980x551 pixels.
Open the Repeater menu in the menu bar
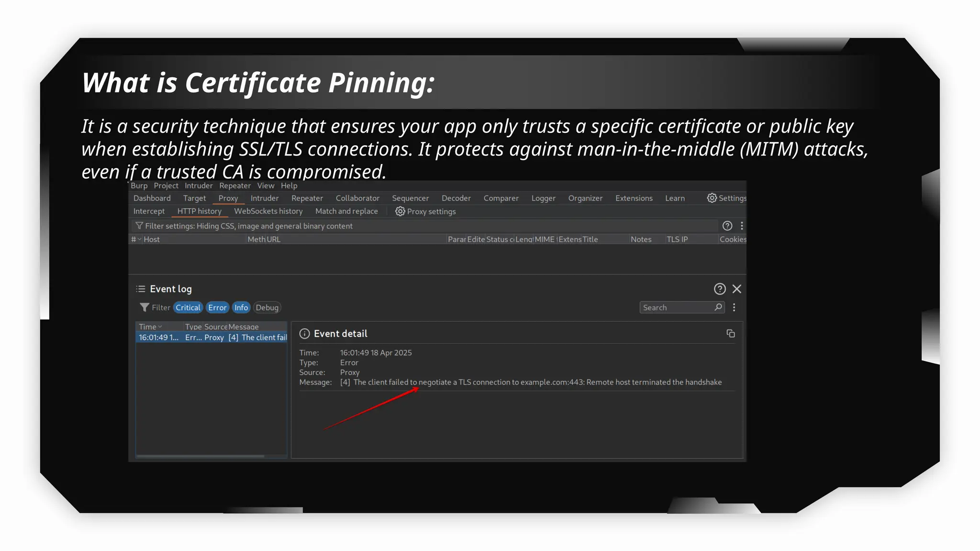click(235, 186)
